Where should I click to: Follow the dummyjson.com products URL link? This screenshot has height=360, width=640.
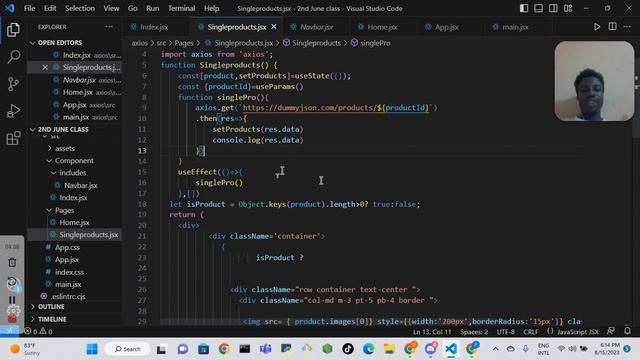click(x=335, y=108)
